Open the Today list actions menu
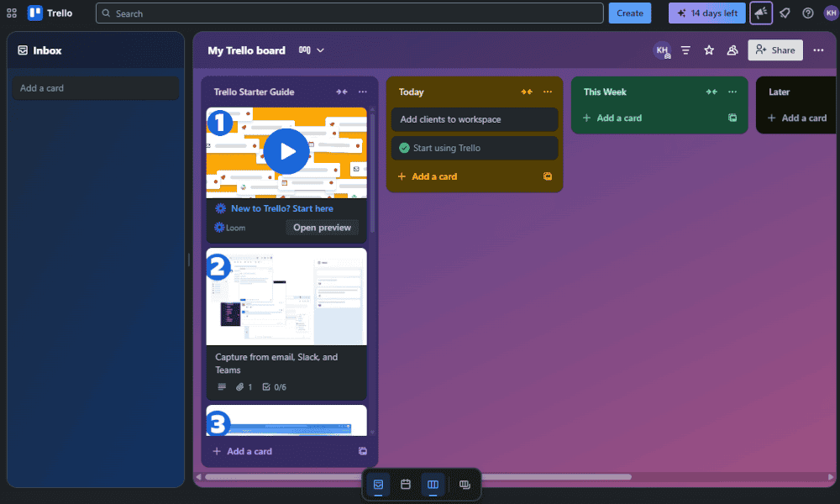 click(548, 92)
